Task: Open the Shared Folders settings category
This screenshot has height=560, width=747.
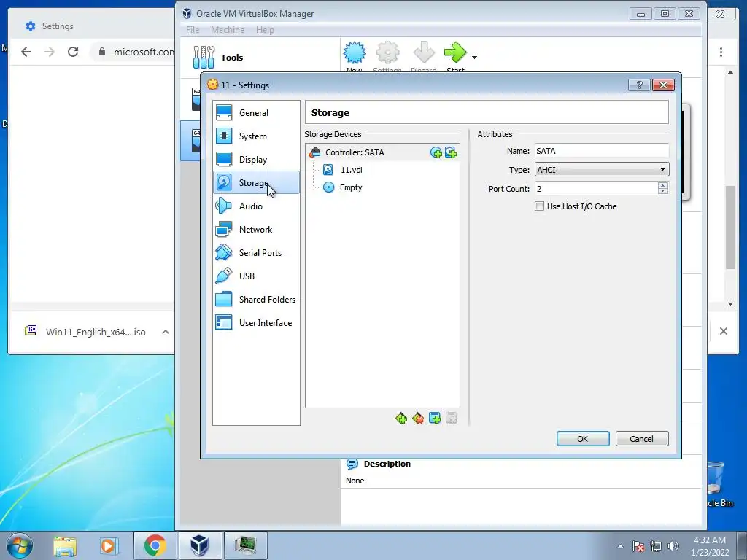Action: [256, 300]
